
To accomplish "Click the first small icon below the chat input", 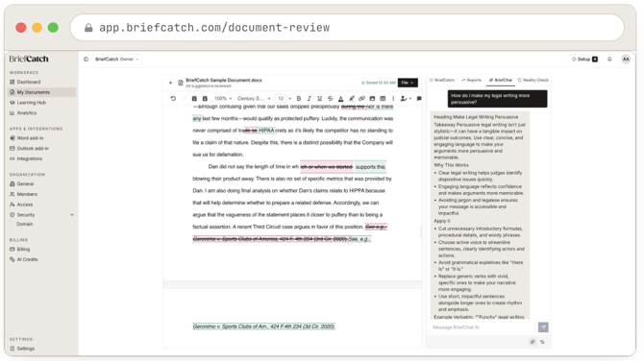I will click(533, 342).
